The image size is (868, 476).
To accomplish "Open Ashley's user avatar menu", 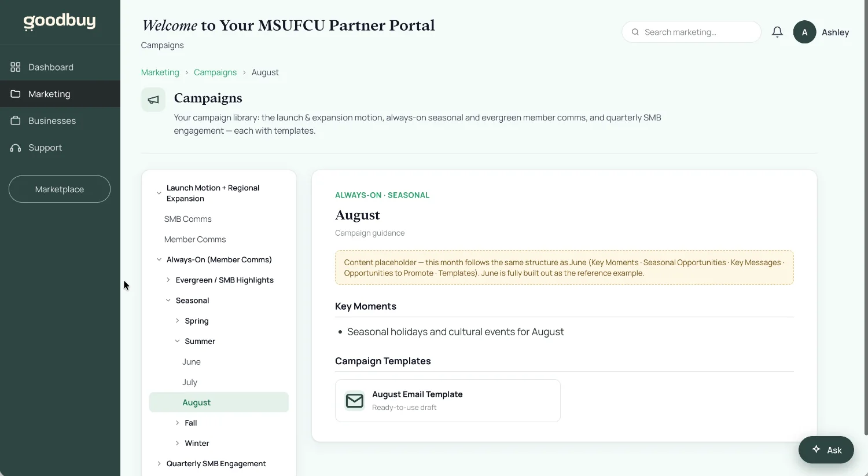I will (804, 32).
